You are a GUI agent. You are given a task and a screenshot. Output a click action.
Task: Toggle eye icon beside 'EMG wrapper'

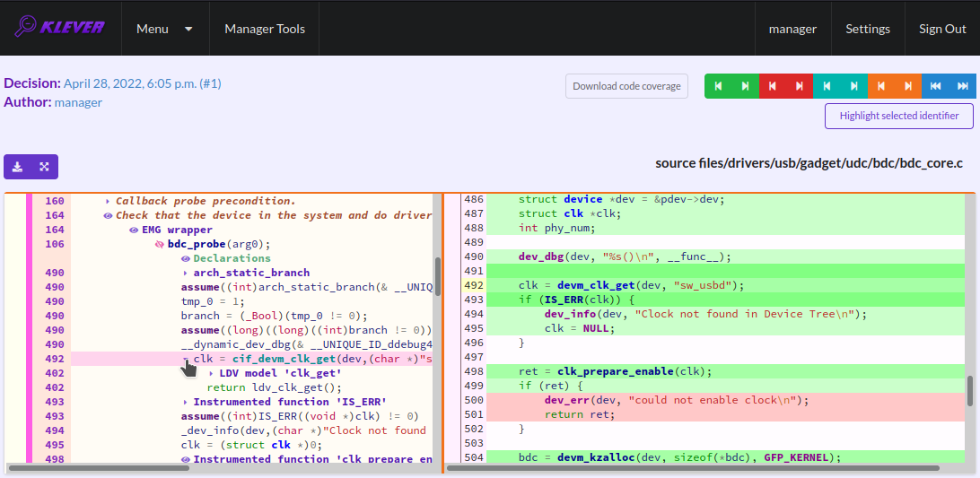click(x=134, y=230)
